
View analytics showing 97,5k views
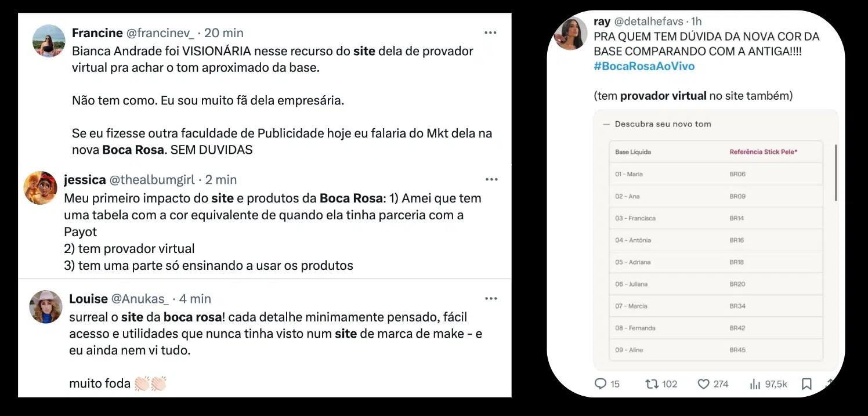pos(755,384)
